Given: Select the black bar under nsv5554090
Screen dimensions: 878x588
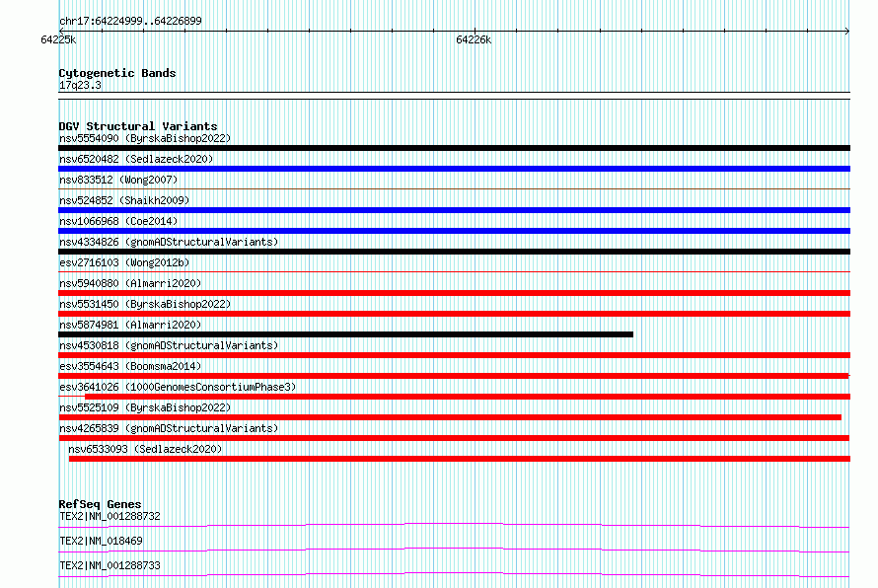Looking at the screenshot, I should coord(454,148).
